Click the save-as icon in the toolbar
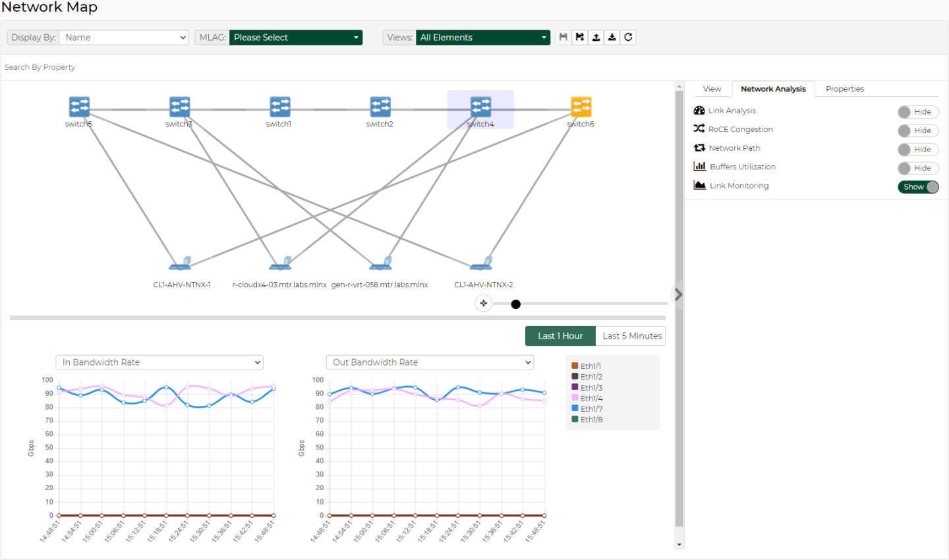 point(580,38)
